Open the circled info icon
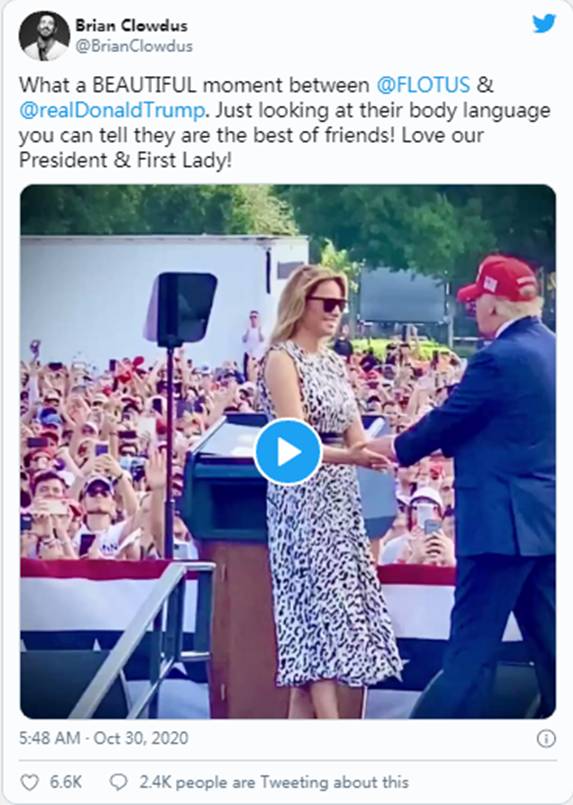The image size is (573, 805). pyautogui.click(x=546, y=739)
